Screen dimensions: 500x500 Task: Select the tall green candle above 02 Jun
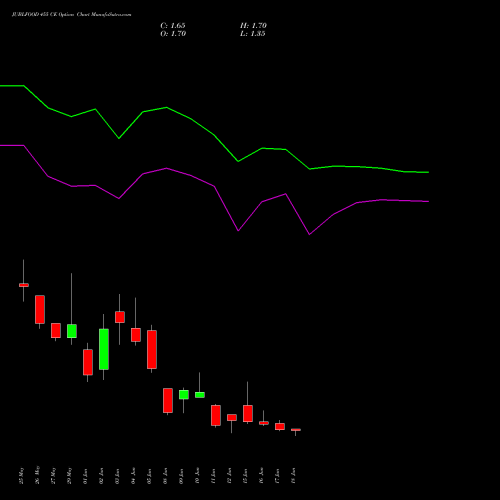pyautogui.click(x=104, y=349)
